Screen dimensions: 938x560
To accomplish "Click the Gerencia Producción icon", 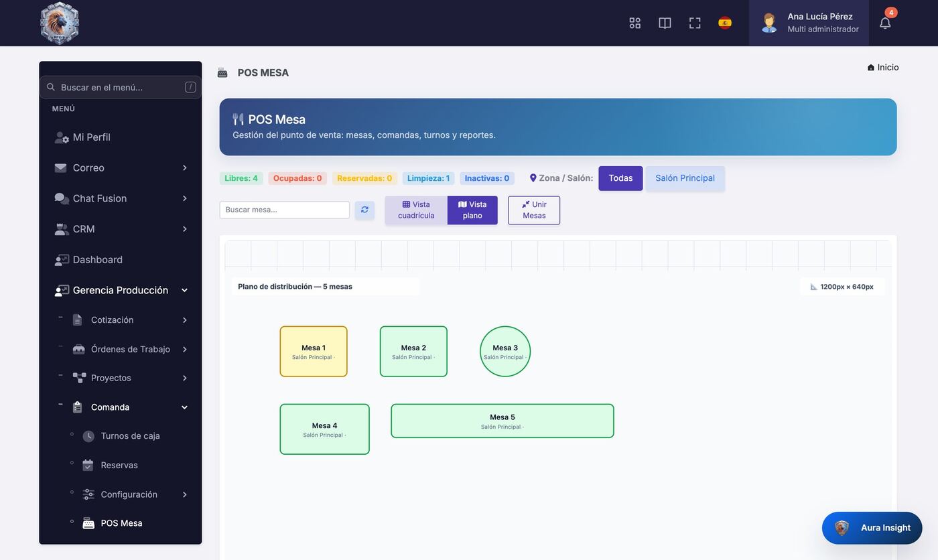I will click(x=62, y=291).
